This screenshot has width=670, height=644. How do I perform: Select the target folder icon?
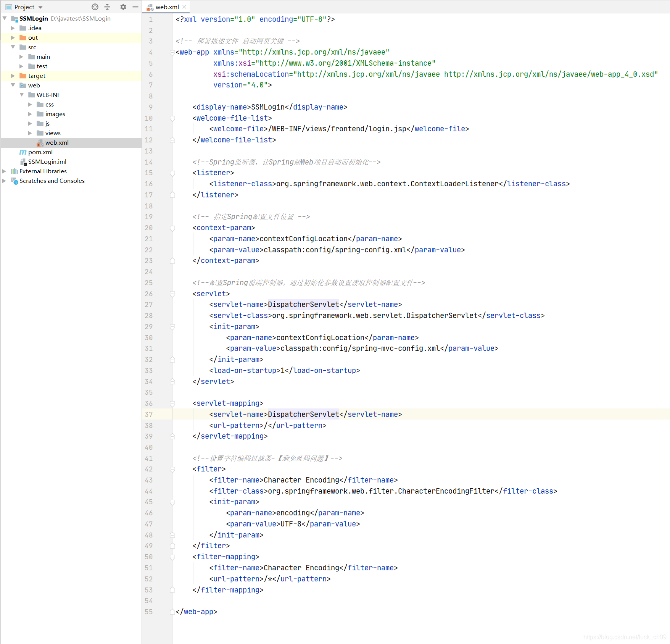(x=23, y=76)
